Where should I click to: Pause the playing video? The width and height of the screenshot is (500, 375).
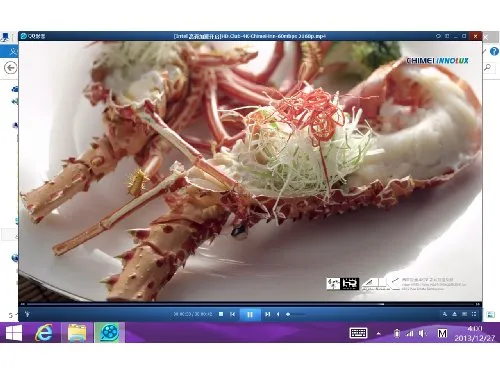tap(250, 314)
